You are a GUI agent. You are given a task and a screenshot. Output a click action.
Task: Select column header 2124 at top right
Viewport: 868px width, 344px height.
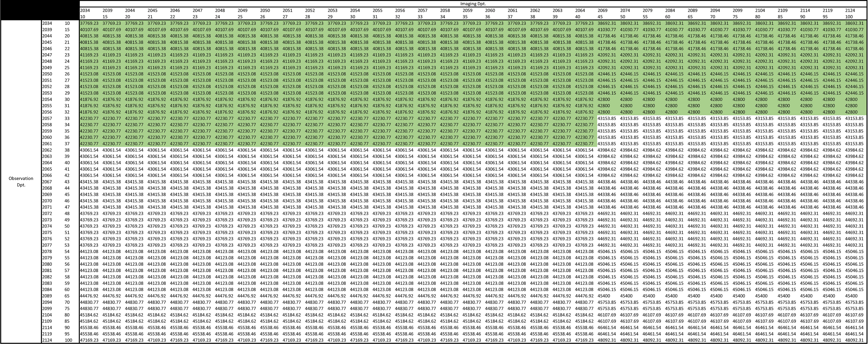(x=850, y=10)
